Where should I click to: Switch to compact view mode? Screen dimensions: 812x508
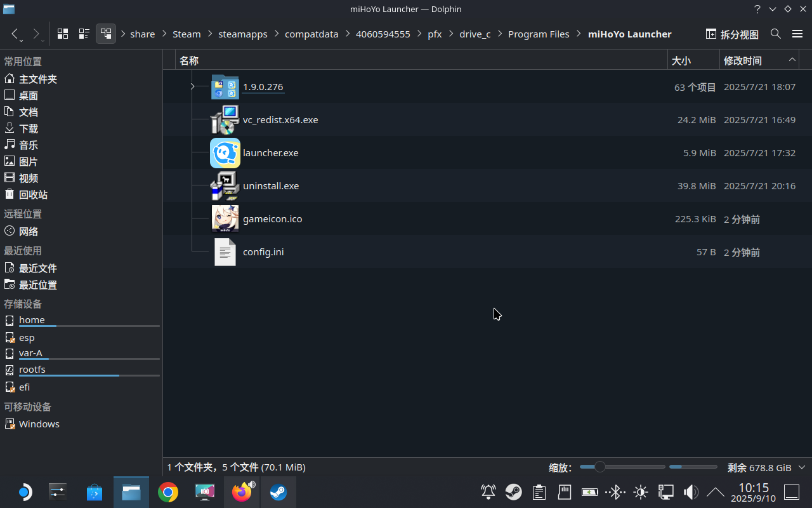[x=84, y=34]
